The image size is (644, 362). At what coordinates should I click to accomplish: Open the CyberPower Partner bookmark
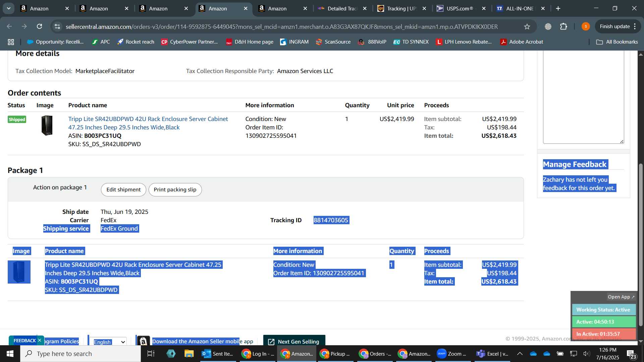coord(190,42)
